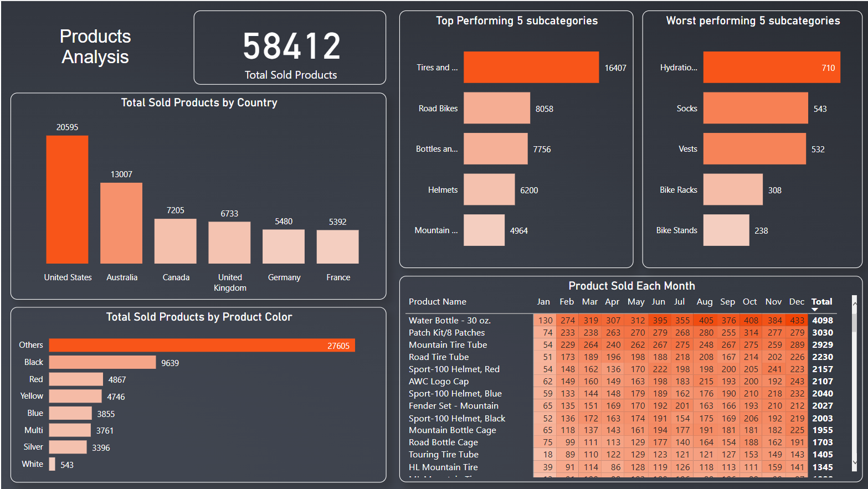Select the Road Bikes bar
Screen dimensions: 868x489
(496, 109)
